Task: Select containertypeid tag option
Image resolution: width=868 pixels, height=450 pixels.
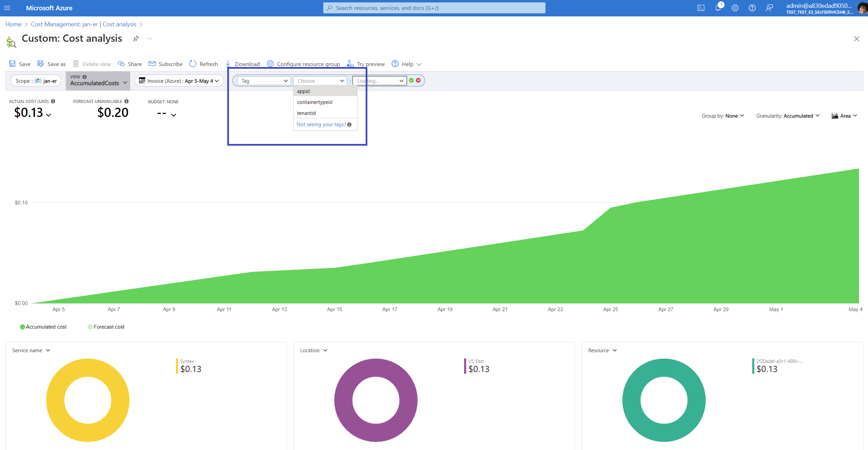Action: coord(314,102)
